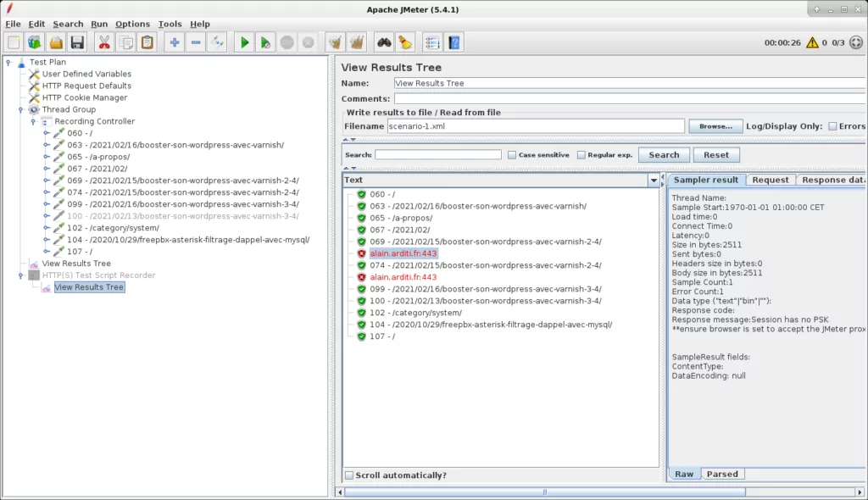
Task: Open the Run menu
Action: (99, 24)
